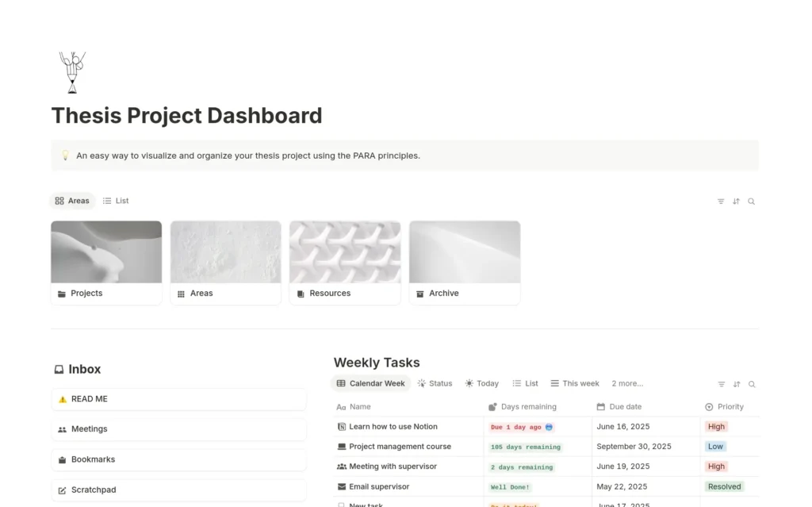Open the Due date column header menu
812x507 pixels.
619,407
